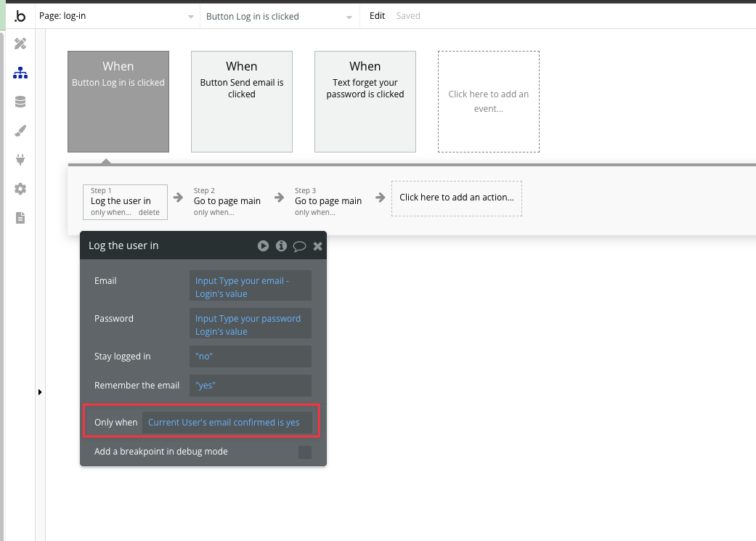This screenshot has height=541, width=756.
Task: Select the Button Send email is clicked event
Action: (242, 102)
